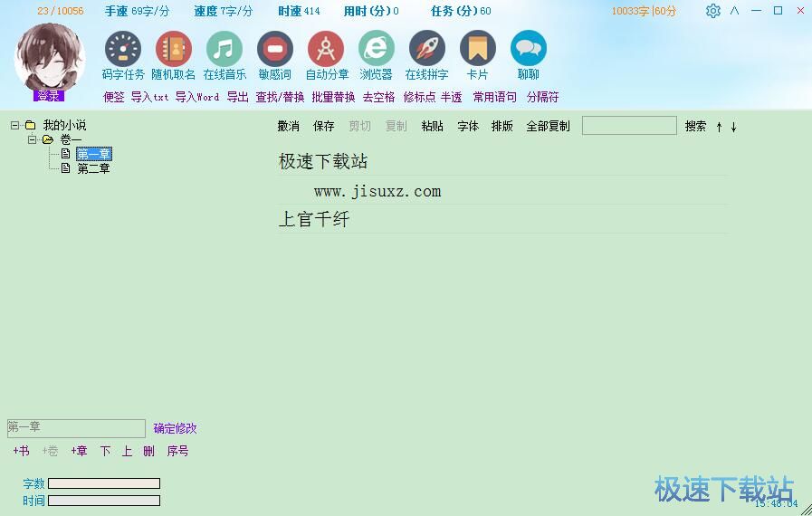Image resolution: width=812 pixels, height=516 pixels.
Task: Click 保存 save in editor toolbar
Action: click(324, 126)
